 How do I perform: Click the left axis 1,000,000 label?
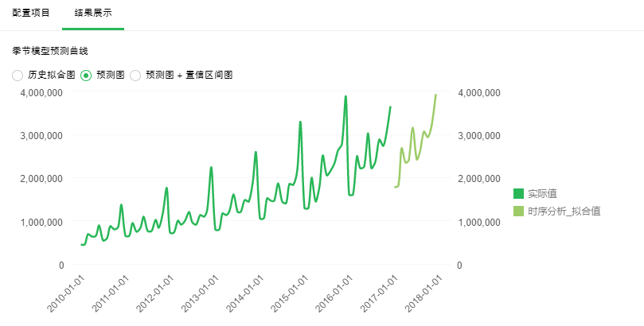(x=41, y=222)
